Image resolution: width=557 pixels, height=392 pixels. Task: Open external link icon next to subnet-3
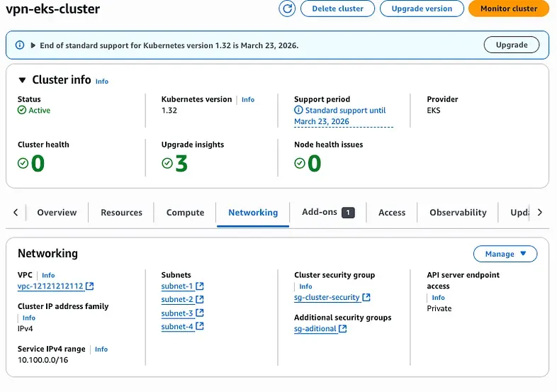click(x=200, y=313)
